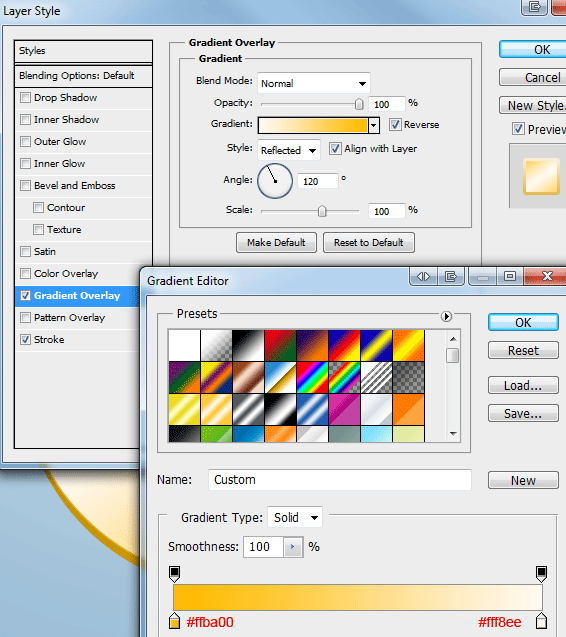The width and height of the screenshot is (566, 637).
Task: Select the left opacity stop above gradient
Action: (174, 574)
